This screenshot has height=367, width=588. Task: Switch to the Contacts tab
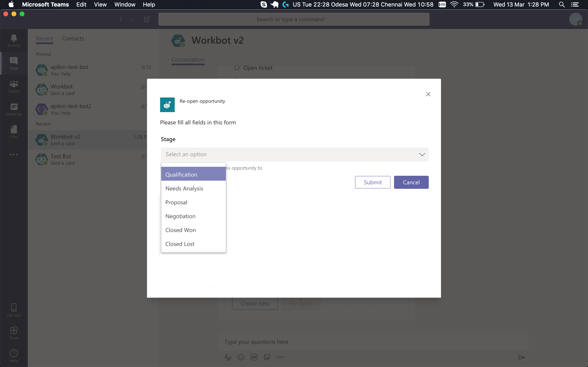[x=73, y=38]
